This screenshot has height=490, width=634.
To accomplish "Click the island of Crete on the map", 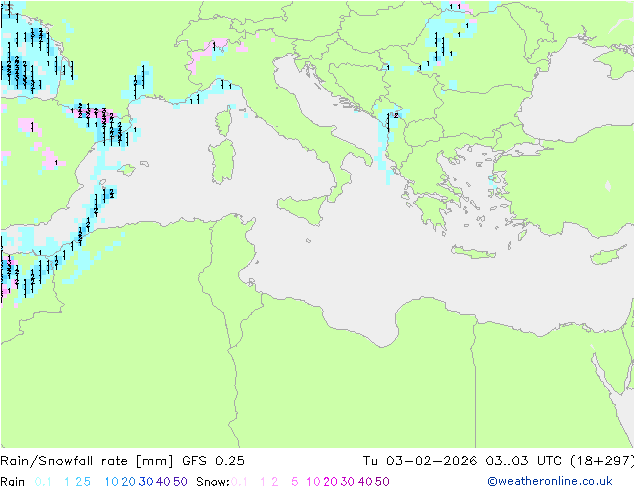I will pos(473,252).
